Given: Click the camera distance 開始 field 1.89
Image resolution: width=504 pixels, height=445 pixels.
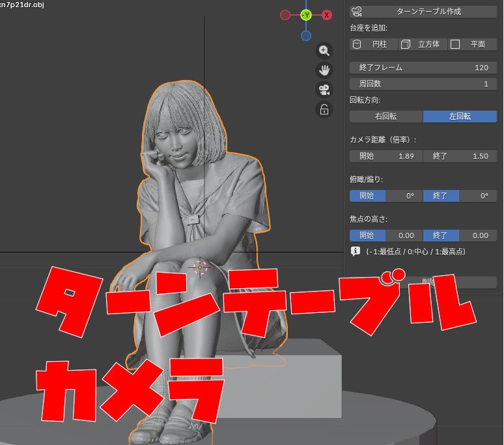Looking at the screenshot, I should pos(386,156).
